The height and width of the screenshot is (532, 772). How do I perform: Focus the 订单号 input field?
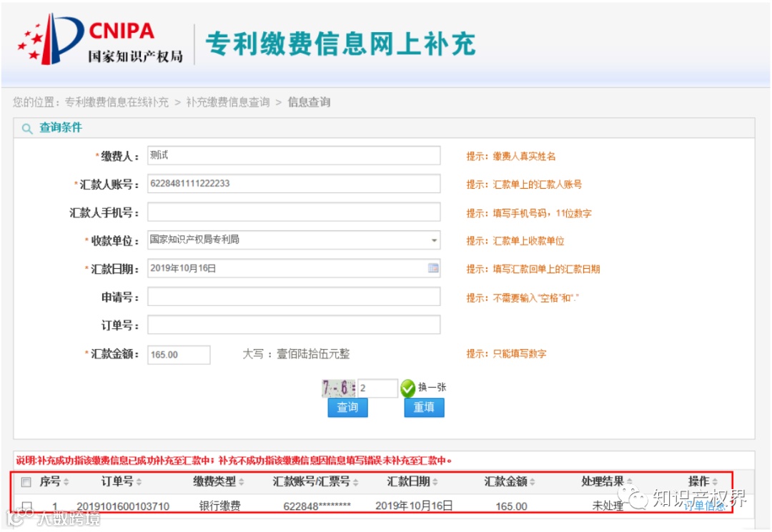pyautogui.click(x=294, y=325)
